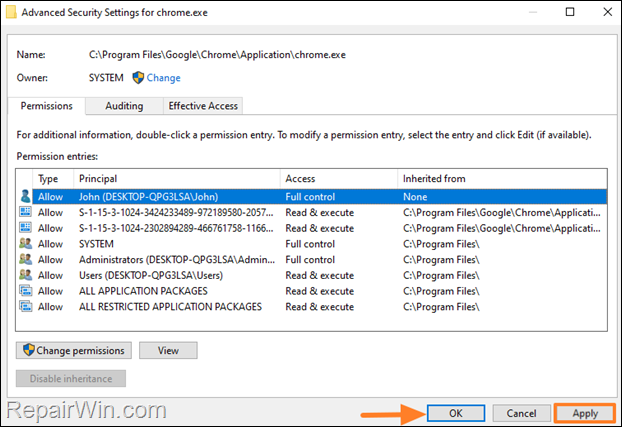The image size is (622, 427).
Task: Confirm the dialog with OK
Action: 456,413
